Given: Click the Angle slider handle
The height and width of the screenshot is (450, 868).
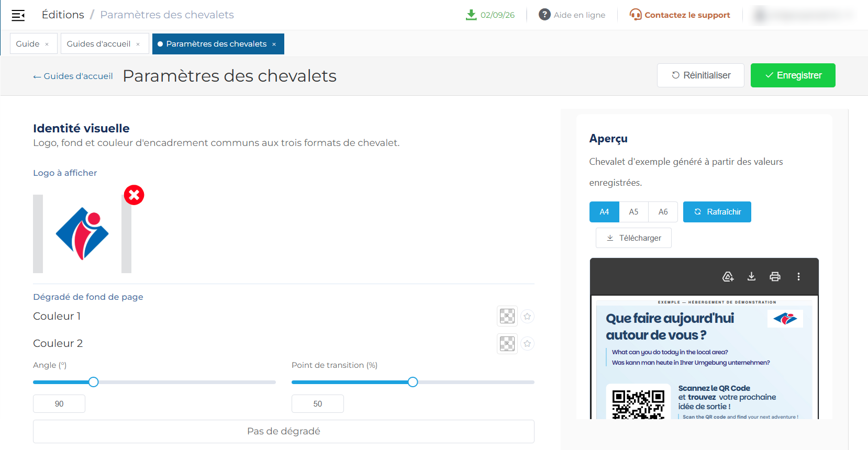Looking at the screenshot, I should 93,382.
